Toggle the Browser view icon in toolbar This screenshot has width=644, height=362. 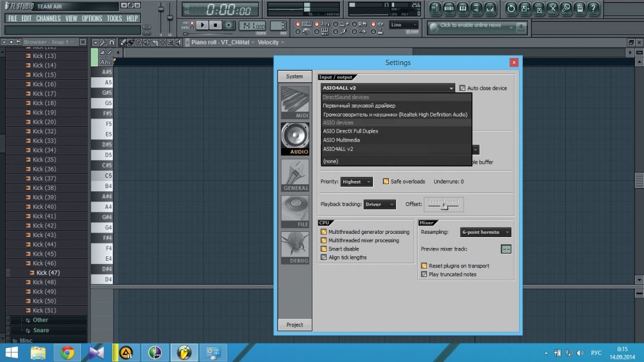click(x=477, y=8)
